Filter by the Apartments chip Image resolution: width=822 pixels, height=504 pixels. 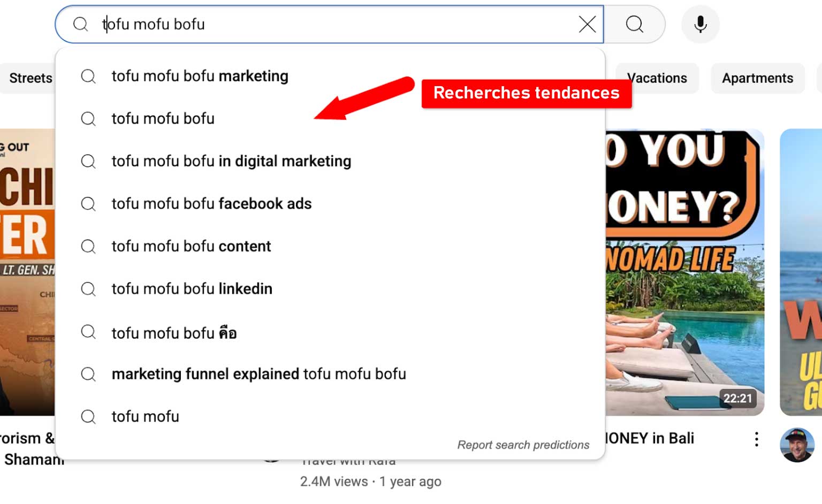(757, 78)
